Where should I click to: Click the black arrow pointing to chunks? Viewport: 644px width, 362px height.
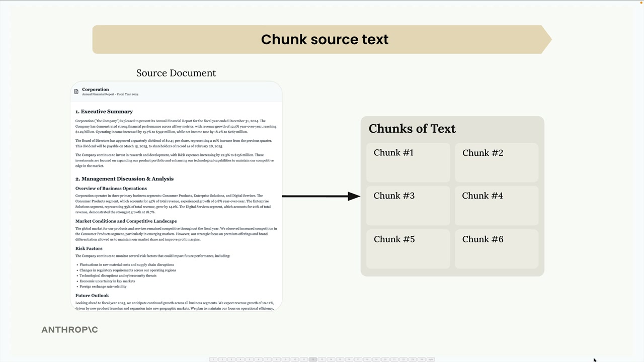point(321,196)
